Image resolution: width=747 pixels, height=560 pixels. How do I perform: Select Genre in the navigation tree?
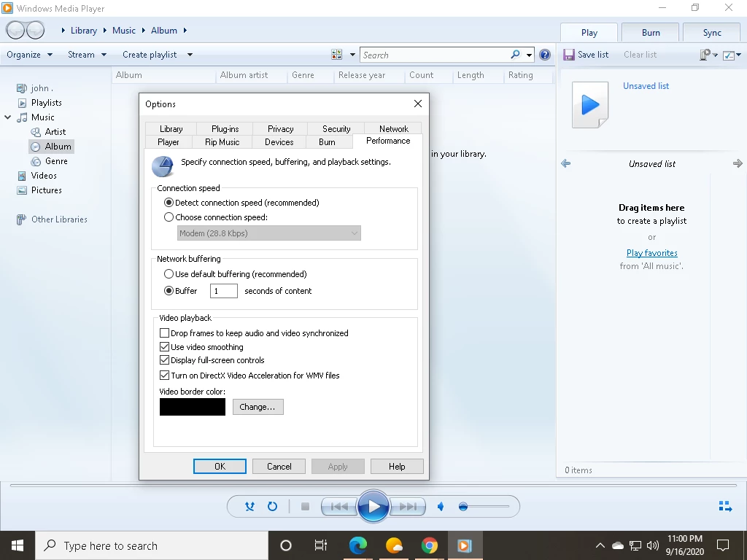pyautogui.click(x=56, y=161)
